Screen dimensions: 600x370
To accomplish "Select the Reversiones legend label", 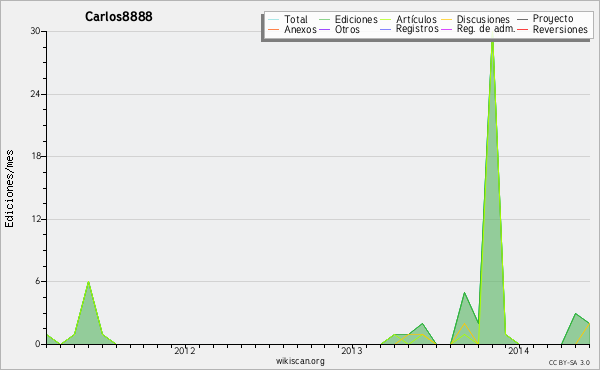I will 560,29.
